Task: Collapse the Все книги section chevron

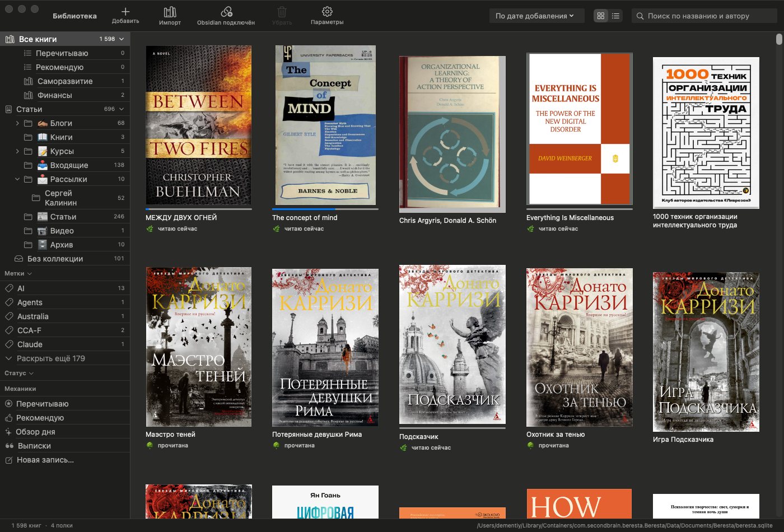Action: 122,39
